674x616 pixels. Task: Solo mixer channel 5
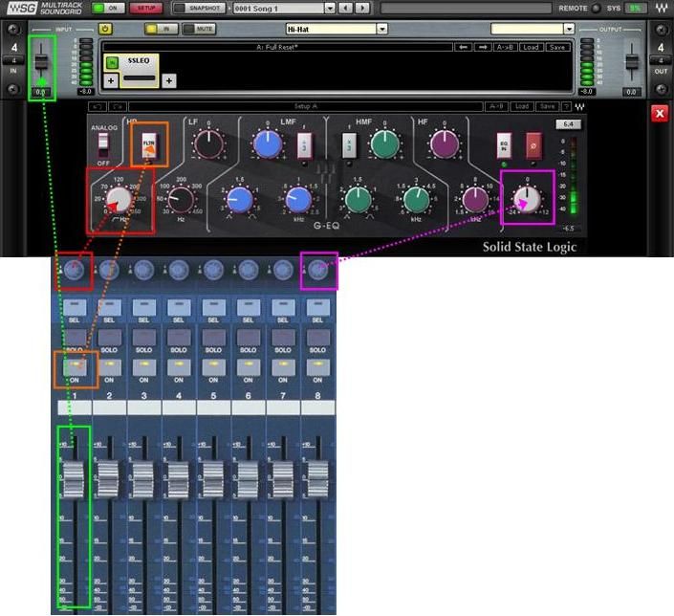213,338
